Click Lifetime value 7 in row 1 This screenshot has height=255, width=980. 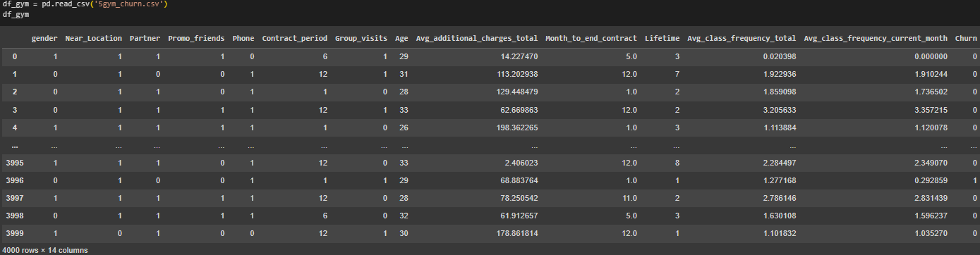[x=677, y=74]
